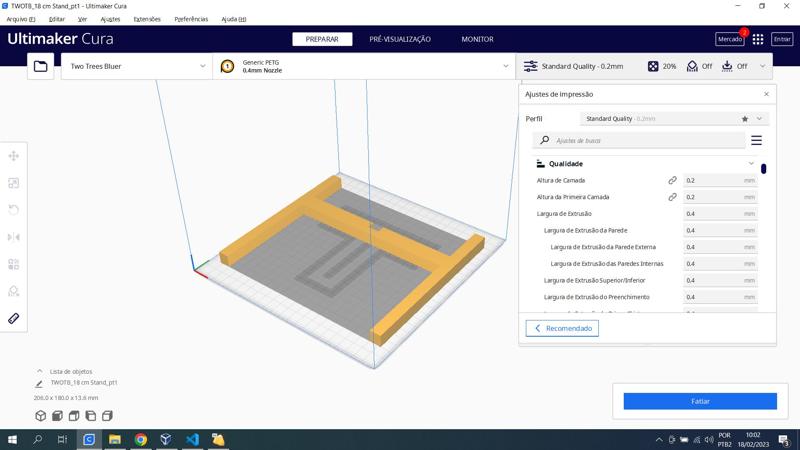Select TWOTB_18 cm Stand_pt1 in object list
Image resolution: width=800 pixels, height=450 pixels.
(84, 383)
